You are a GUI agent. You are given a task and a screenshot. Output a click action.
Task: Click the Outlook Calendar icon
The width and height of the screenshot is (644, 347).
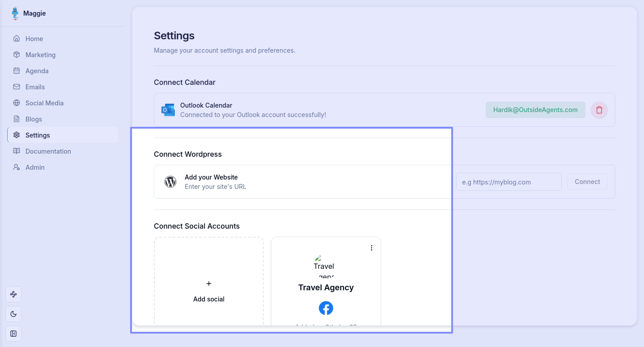point(168,110)
